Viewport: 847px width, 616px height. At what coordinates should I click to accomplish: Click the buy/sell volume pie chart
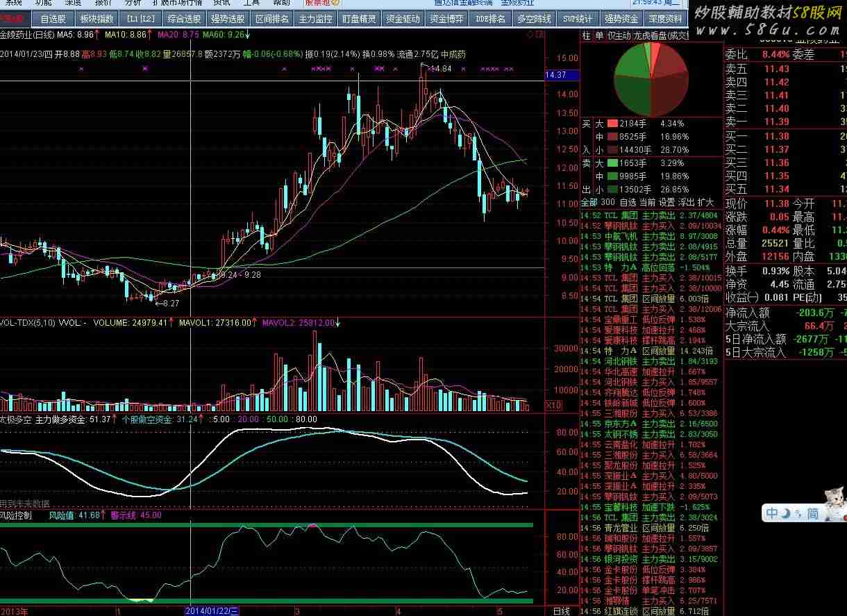coord(652,78)
